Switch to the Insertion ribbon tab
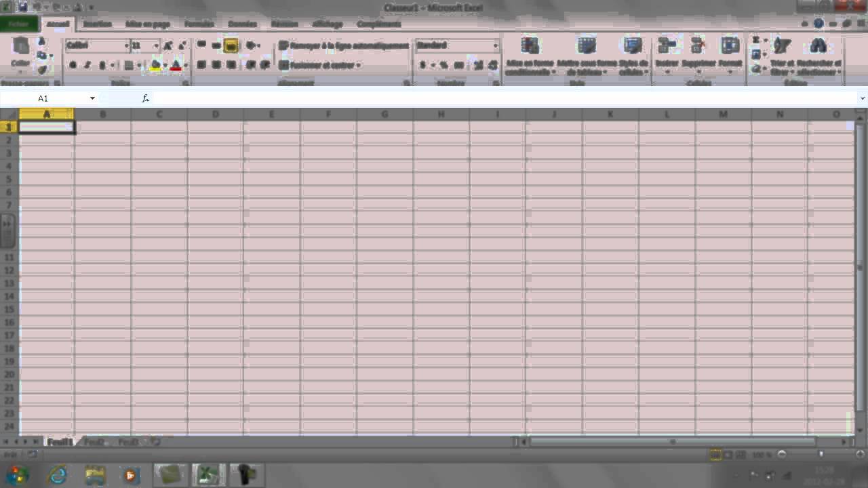This screenshot has width=868, height=488. click(98, 24)
